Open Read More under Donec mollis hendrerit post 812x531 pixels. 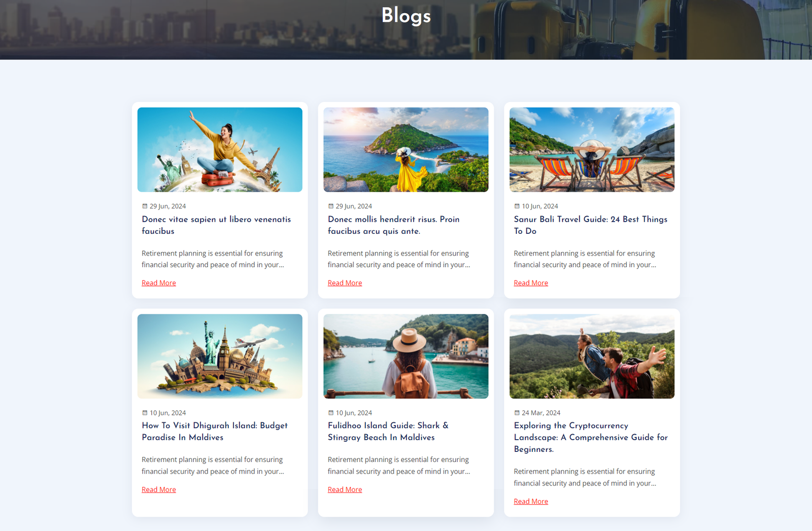pyautogui.click(x=345, y=283)
